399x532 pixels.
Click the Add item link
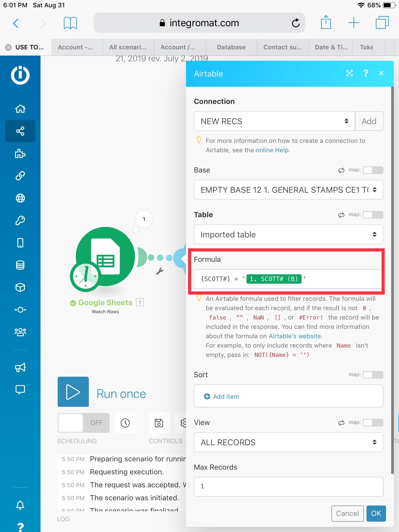pos(226,396)
